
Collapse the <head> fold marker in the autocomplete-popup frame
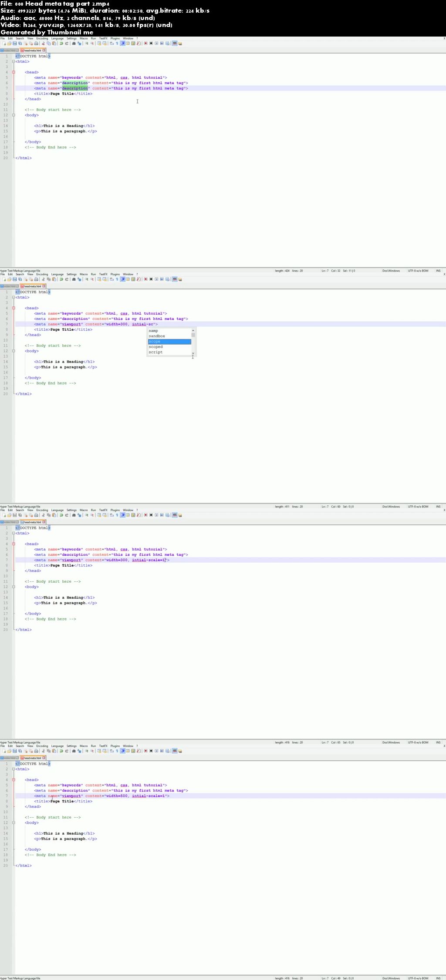(x=14, y=308)
